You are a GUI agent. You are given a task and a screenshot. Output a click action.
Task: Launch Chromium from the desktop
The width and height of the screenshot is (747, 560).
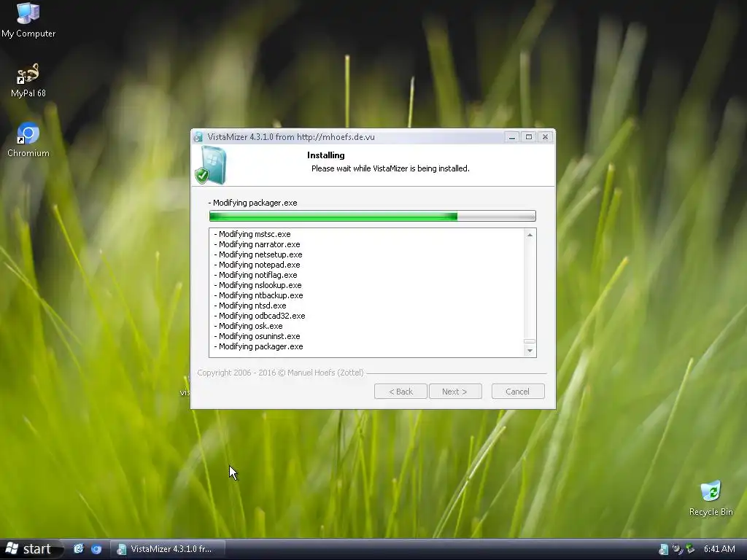click(x=28, y=140)
